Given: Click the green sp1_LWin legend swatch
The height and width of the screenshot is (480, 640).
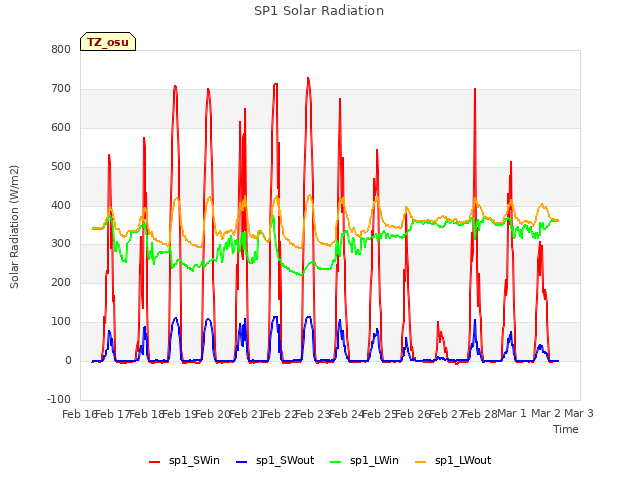Looking at the screenshot, I should (x=335, y=462).
